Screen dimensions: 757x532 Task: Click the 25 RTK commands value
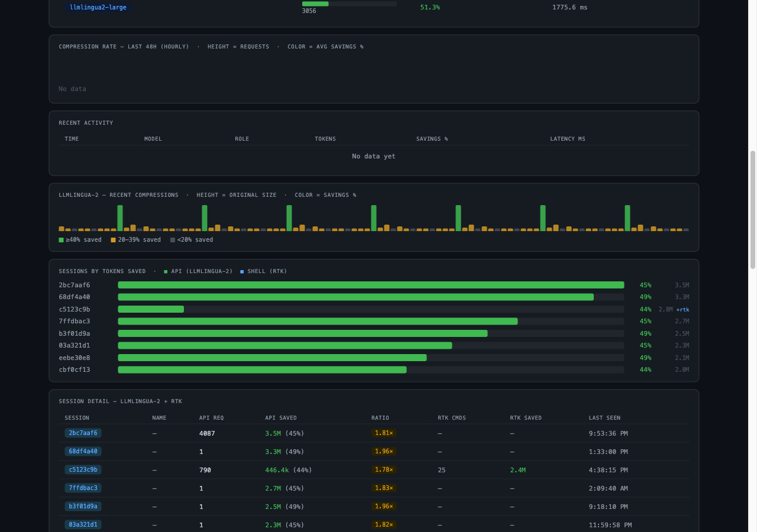coord(442,470)
